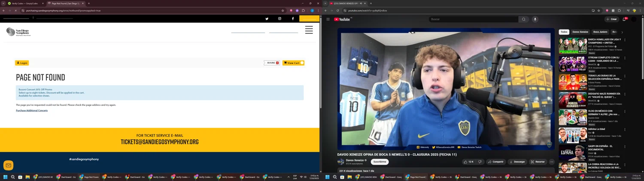Click Descargar download button
Viewport: 644px width, 181px height.
click(x=517, y=162)
